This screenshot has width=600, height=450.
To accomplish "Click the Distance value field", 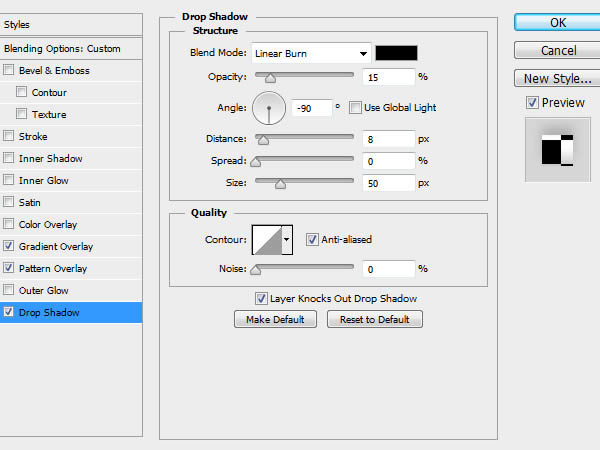I will (x=388, y=139).
